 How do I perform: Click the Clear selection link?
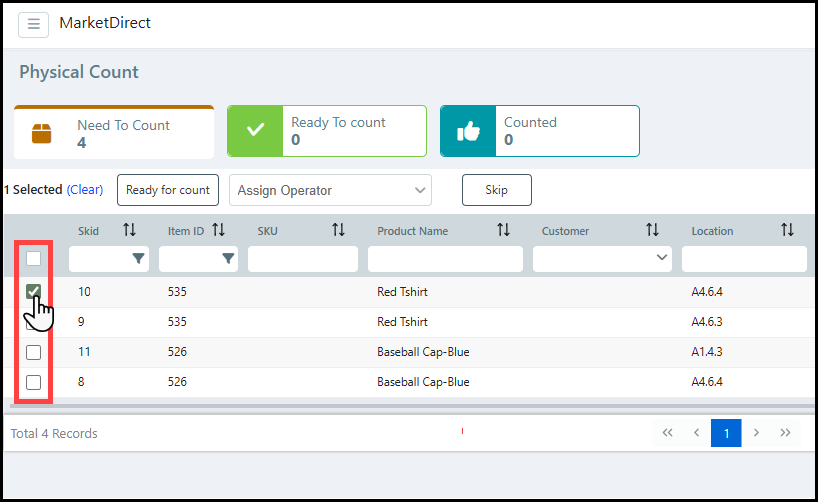coord(85,190)
